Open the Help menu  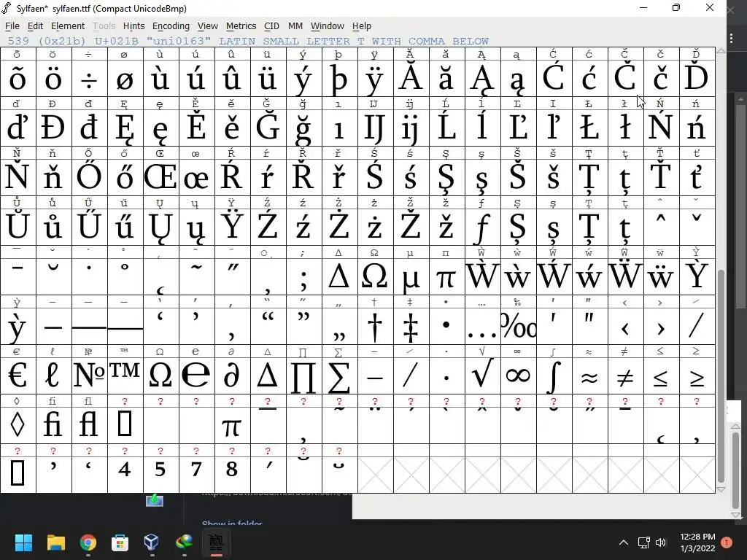tap(362, 26)
